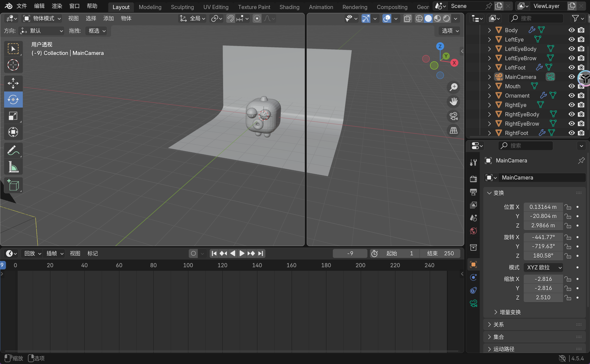Select the Measure tool
The width and height of the screenshot is (590, 364).
click(x=13, y=167)
